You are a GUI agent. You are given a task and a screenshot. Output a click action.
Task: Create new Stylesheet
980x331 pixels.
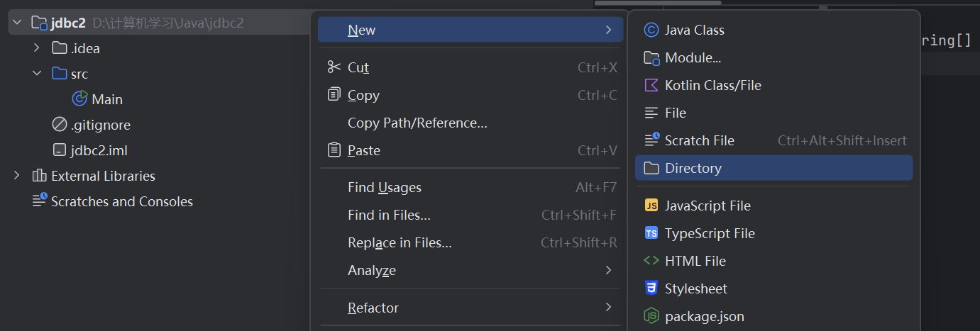(773, 288)
